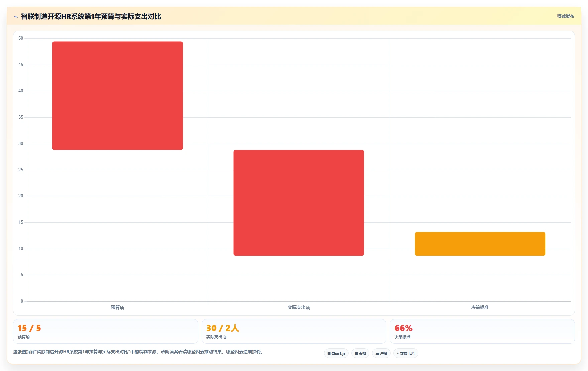588x371 pixels.
Task: Select the 66% 决策标准 stat card
Action: (x=482, y=331)
